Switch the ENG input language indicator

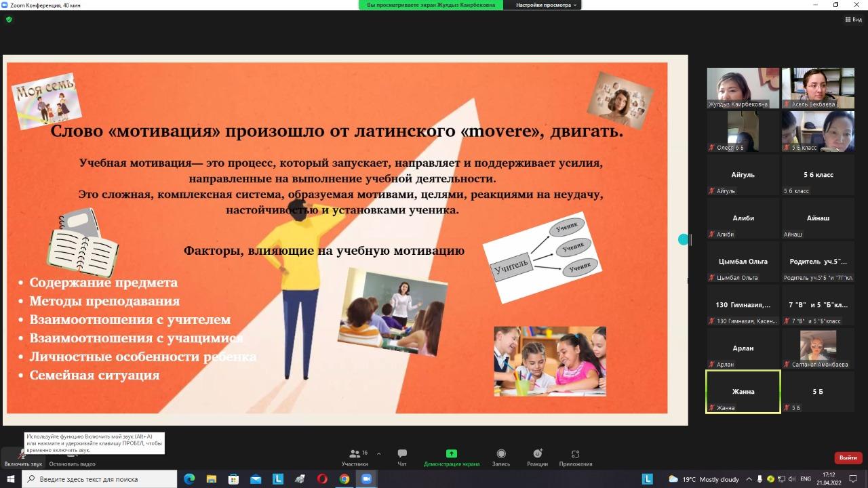[806, 479]
